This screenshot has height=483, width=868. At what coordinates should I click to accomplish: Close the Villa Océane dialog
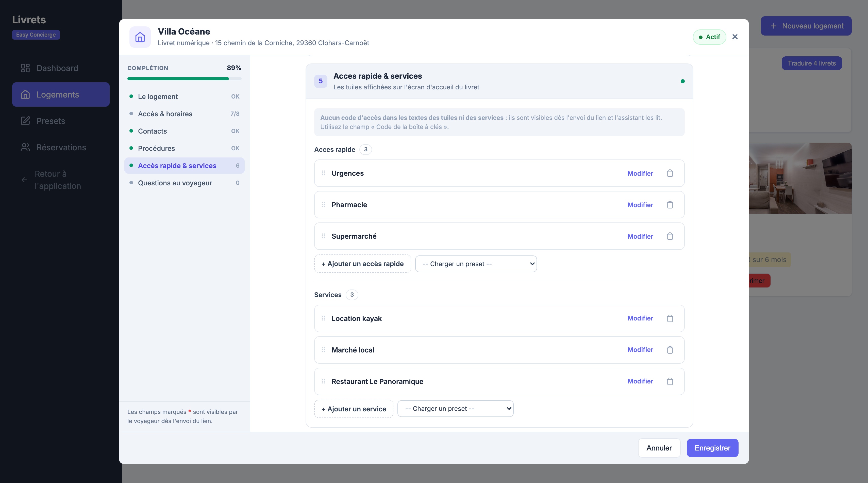pyautogui.click(x=735, y=37)
